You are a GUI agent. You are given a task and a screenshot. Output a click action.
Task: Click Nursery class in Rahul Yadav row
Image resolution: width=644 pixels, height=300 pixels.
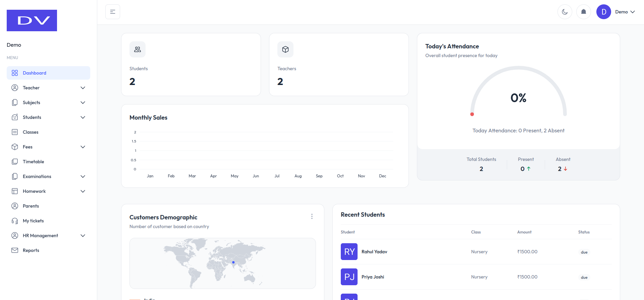[x=479, y=252]
